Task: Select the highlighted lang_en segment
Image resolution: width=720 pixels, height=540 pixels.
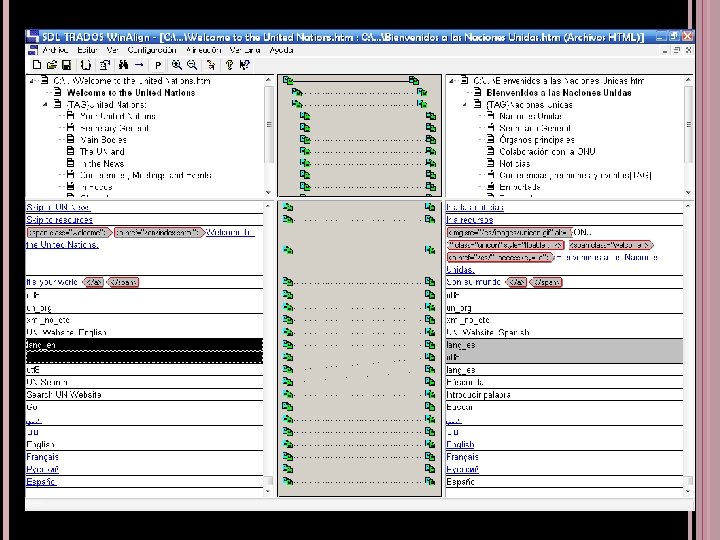Action: point(144,345)
